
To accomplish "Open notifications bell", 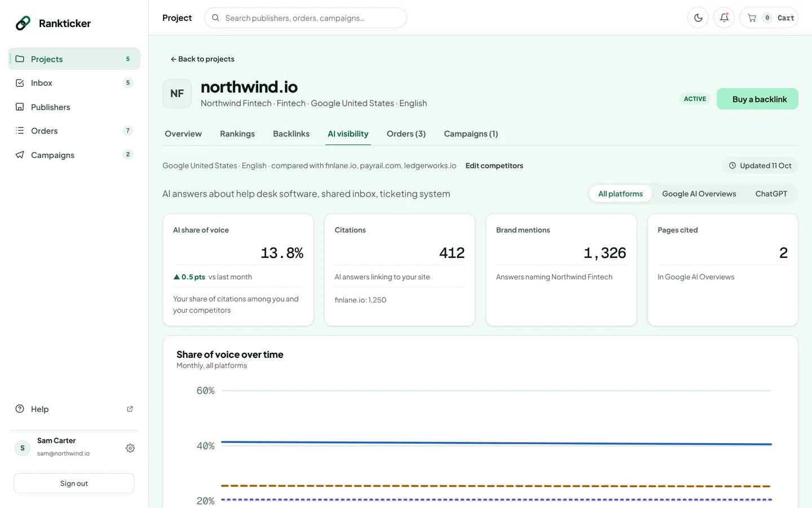I will click(724, 18).
